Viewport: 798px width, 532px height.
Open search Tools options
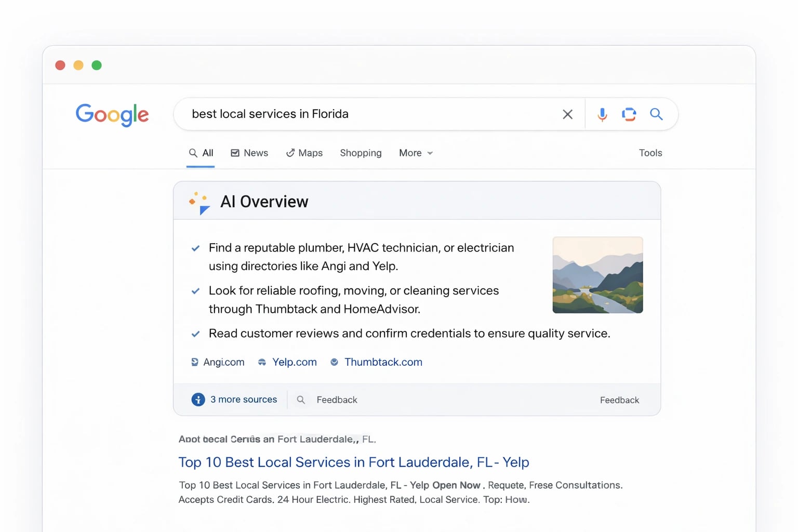[x=650, y=153]
